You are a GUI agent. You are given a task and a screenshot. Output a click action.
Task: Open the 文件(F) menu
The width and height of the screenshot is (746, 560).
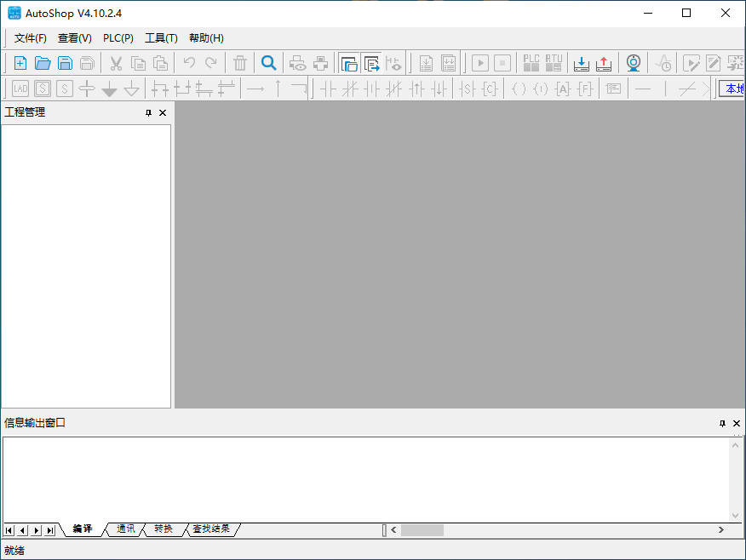coord(31,38)
